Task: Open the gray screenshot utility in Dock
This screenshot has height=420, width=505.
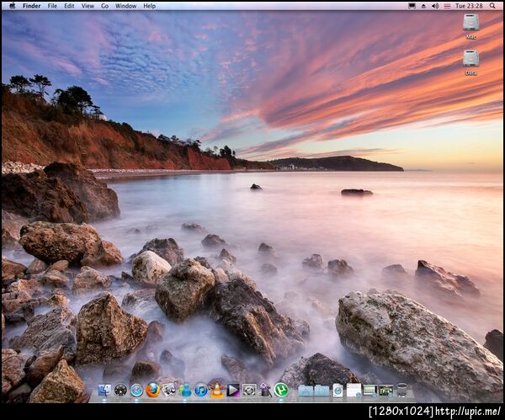Action: [x=249, y=391]
